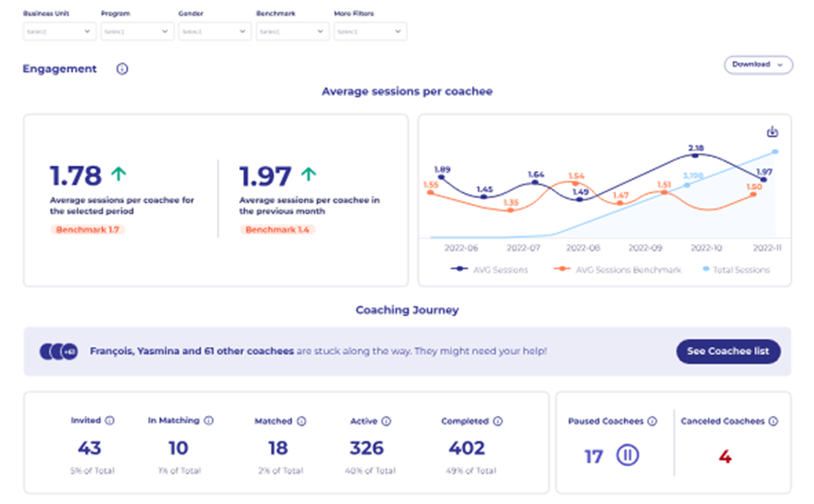This screenshot has width=814, height=504.
Task: Expand the Gender filter dropdown
Action: pos(215,31)
